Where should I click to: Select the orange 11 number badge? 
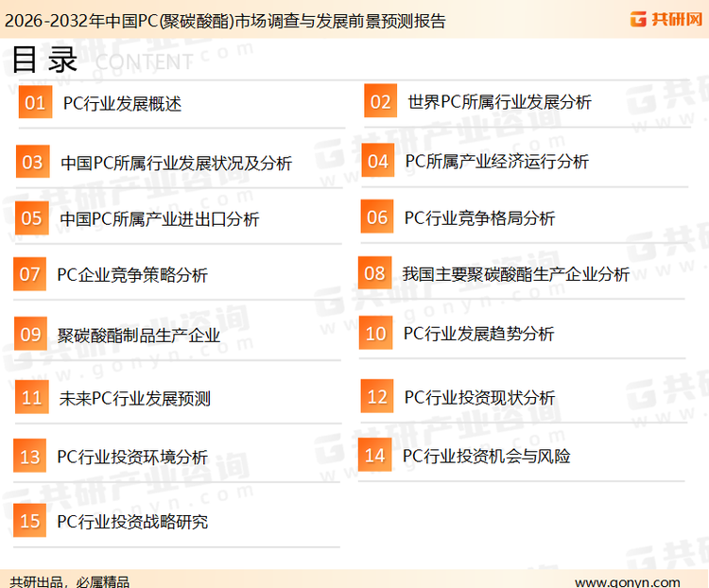[x=31, y=397]
